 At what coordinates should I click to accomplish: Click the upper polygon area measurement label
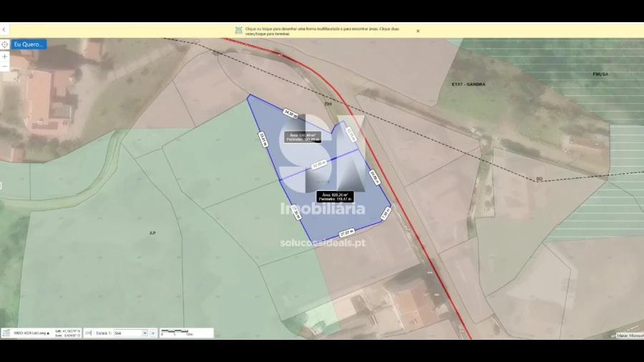(302, 137)
